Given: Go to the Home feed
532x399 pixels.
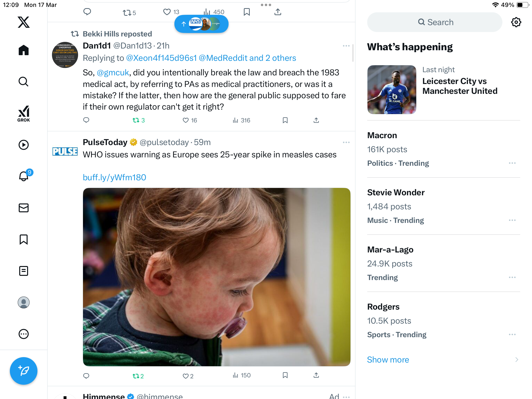Looking at the screenshot, I should [x=24, y=50].
